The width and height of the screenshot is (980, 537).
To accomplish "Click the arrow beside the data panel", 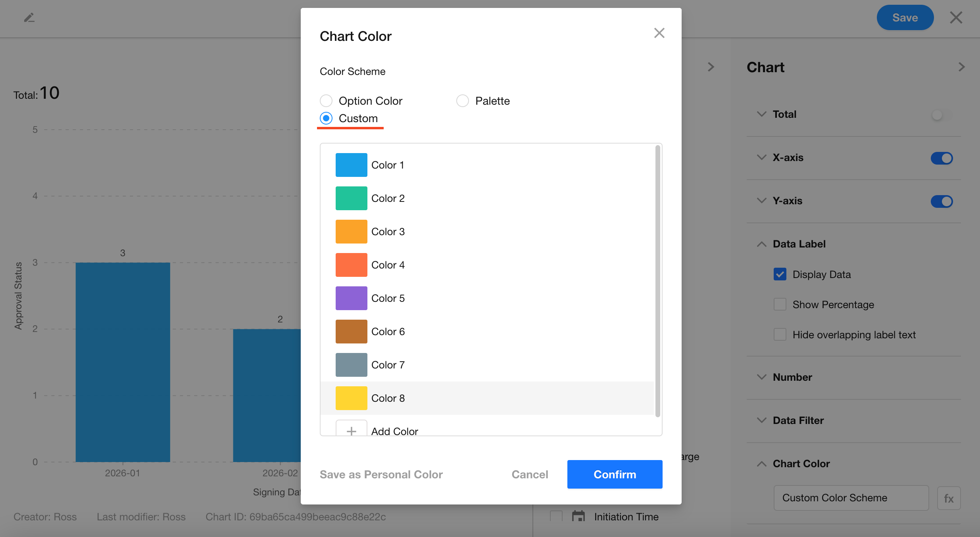I will pos(711,67).
